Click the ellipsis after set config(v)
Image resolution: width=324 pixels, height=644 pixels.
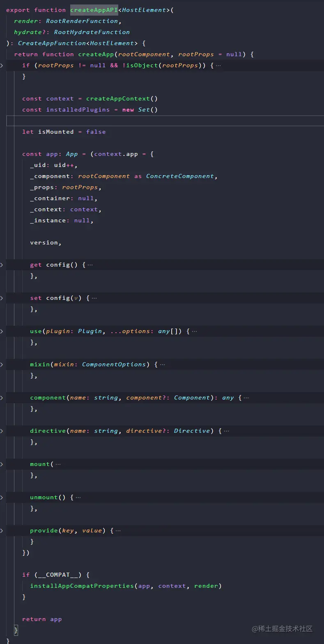click(94, 298)
